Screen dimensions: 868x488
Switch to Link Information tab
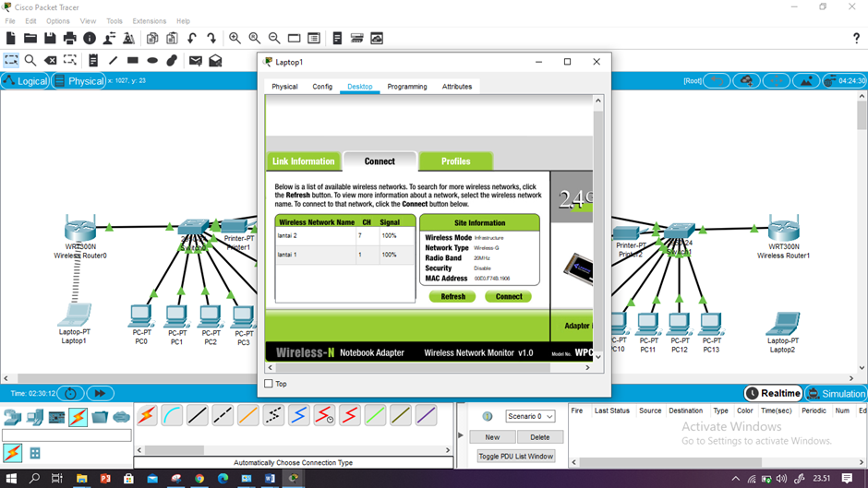(304, 161)
